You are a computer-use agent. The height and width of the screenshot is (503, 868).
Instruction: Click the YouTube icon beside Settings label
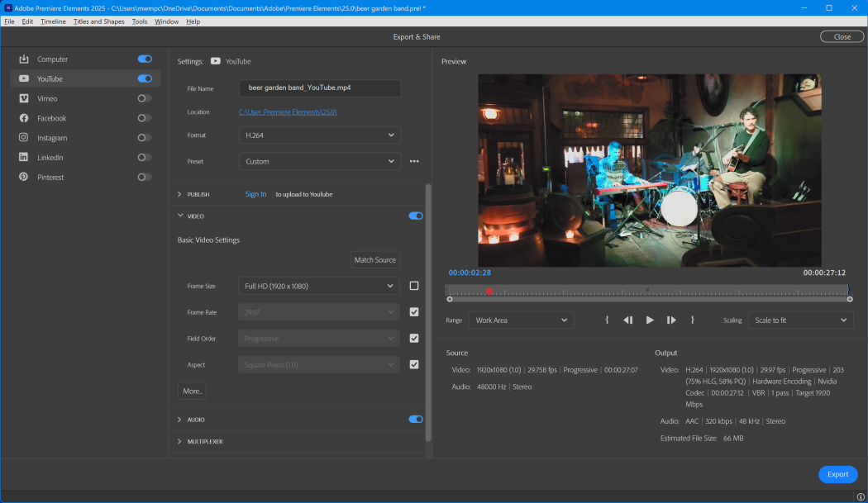click(215, 61)
